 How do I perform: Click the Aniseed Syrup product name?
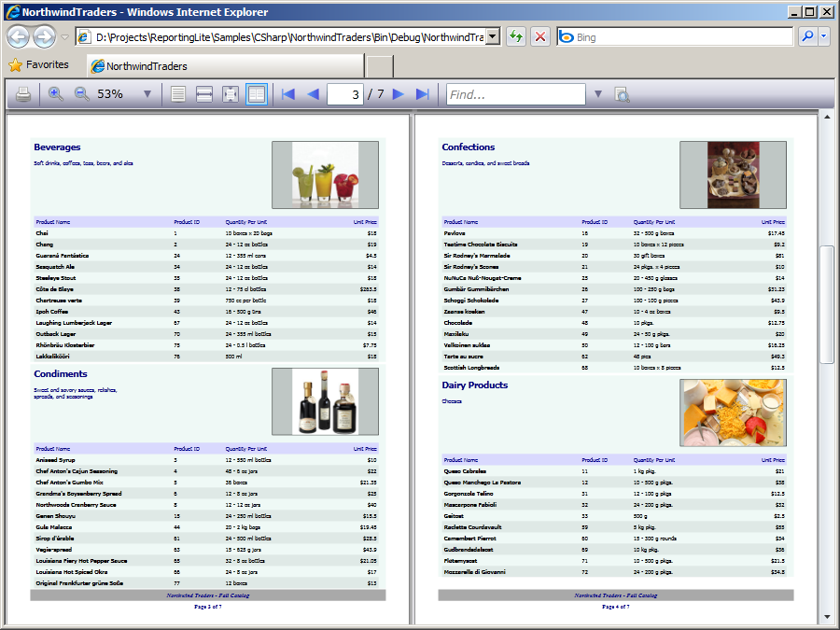pos(56,460)
